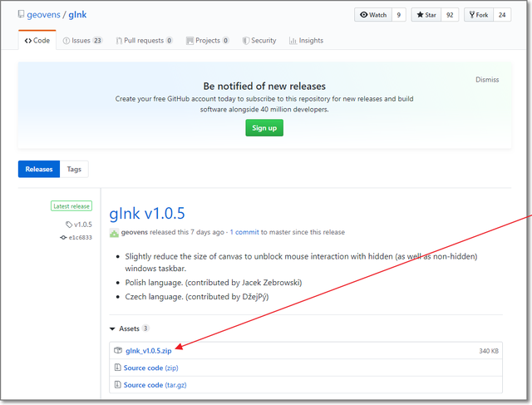Screen dimensions: 532x405
Task: Star the glnk repository
Action: click(x=426, y=15)
